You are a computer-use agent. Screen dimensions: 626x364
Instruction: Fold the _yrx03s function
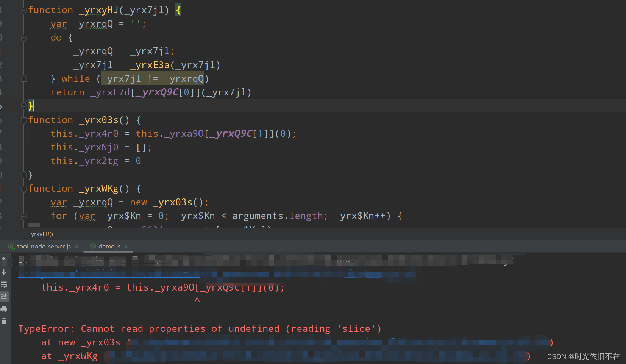click(23, 120)
